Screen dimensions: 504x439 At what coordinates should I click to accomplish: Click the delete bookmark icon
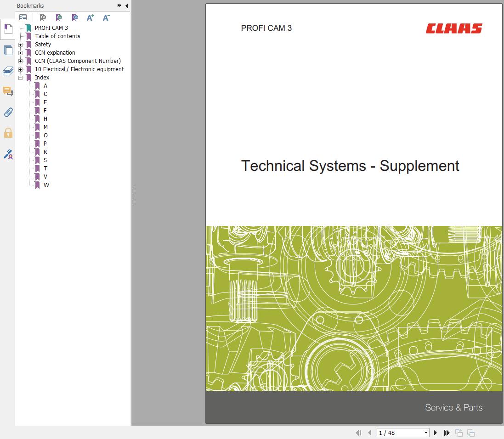[42, 17]
